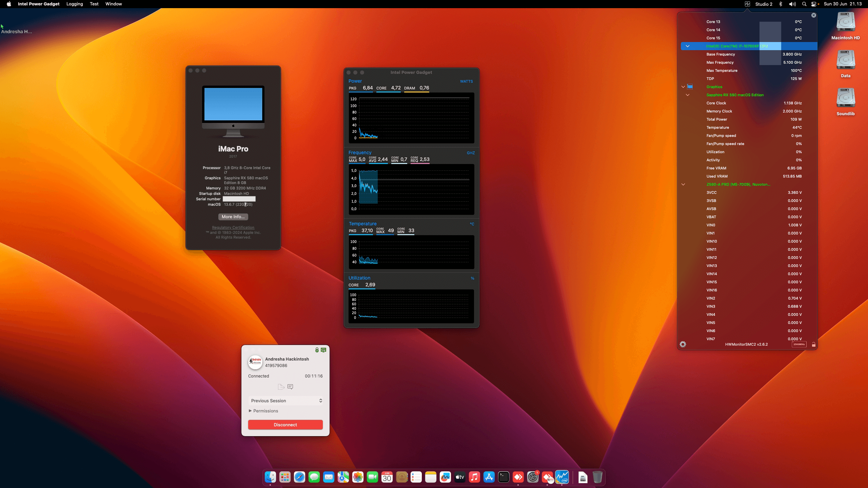Click AnyDesk file transfer icon

(281, 387)
